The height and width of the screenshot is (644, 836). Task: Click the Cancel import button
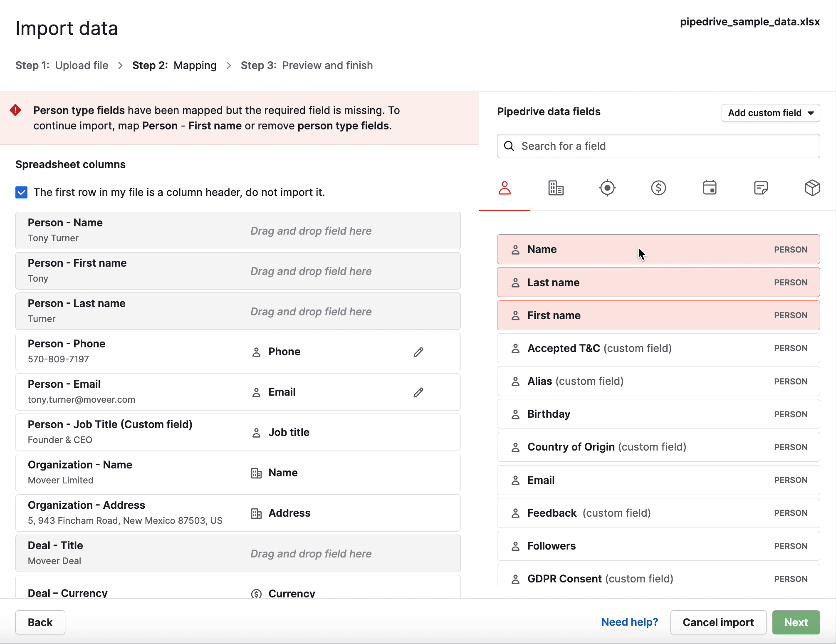(718, 622)
